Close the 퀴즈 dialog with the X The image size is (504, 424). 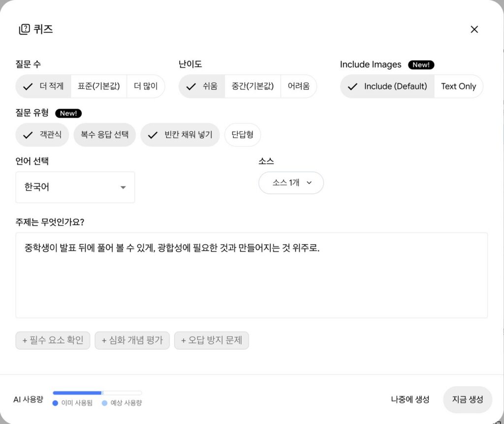point(474,29)
